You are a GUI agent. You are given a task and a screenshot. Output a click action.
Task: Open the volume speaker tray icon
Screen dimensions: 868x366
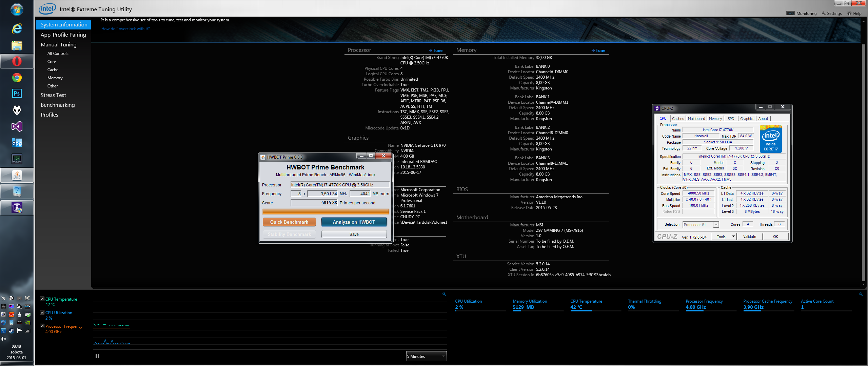pyautogui.click(x=3, y=339)
